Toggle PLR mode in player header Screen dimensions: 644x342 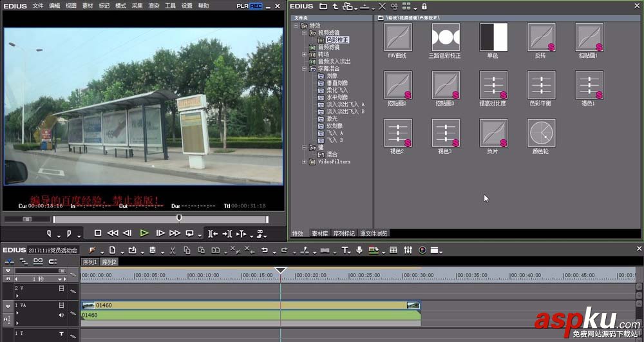pyautogui.click(x=242, y=6)
